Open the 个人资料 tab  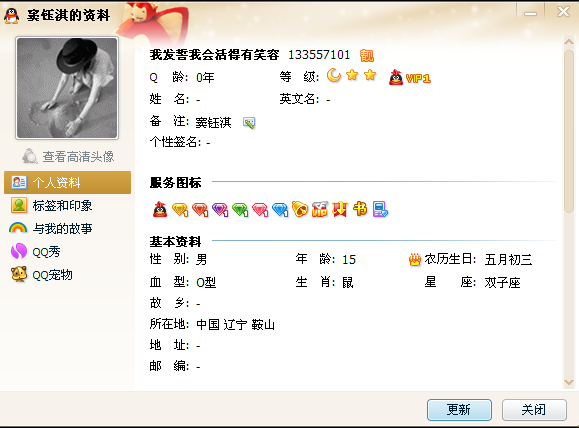tap(67, 182)
